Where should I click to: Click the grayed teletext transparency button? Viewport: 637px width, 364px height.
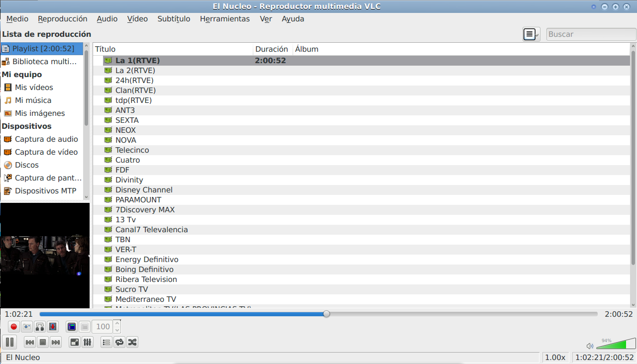coord(85,327)
